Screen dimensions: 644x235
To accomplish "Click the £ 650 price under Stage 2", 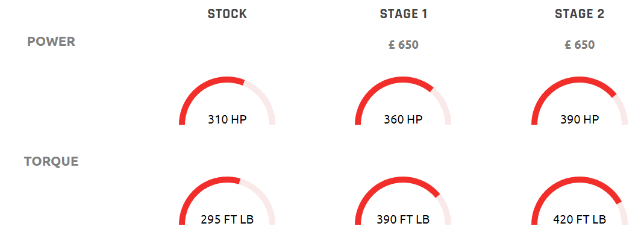I will [x=580, y=45].
